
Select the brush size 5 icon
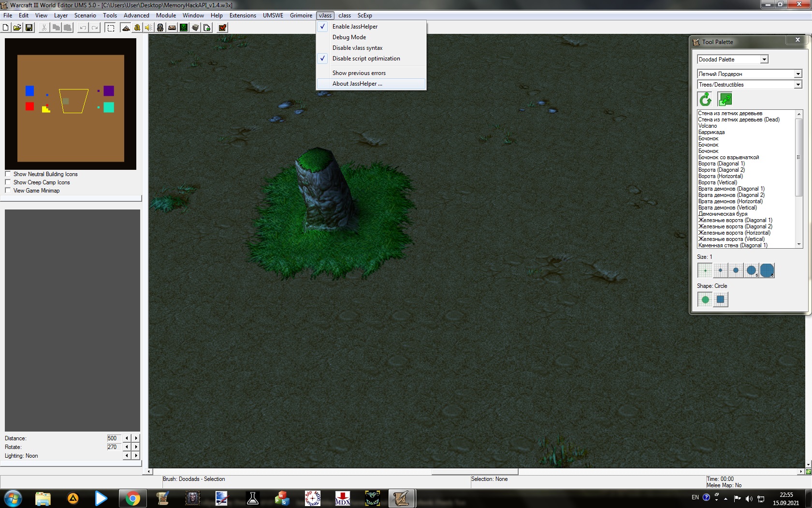(752, 270)
